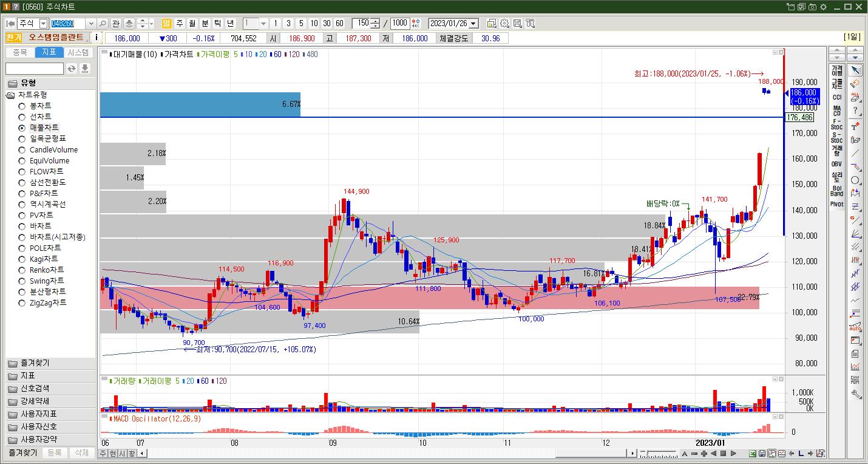Collapse the 유형 section header
The height and width of the screenshot is (464, 868).
50,83
